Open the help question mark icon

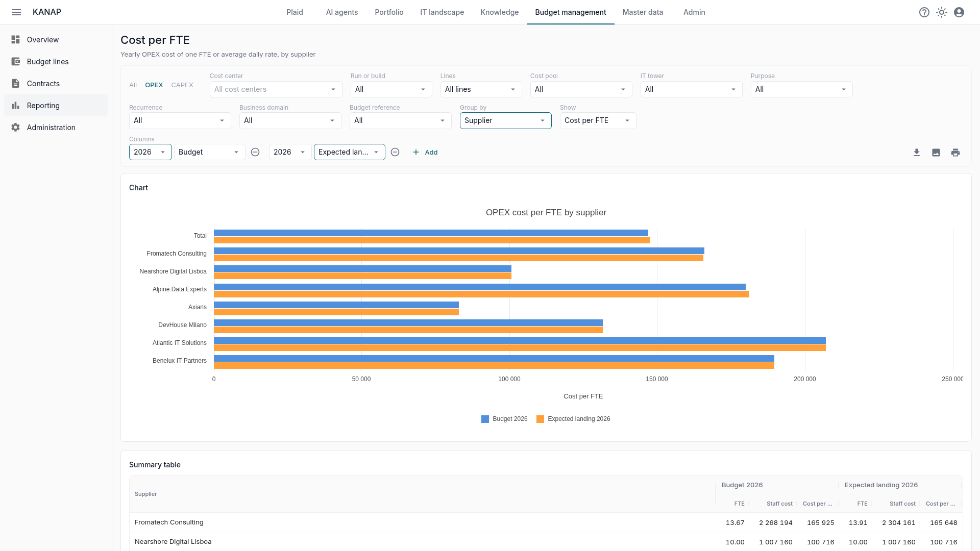[924, 12]
